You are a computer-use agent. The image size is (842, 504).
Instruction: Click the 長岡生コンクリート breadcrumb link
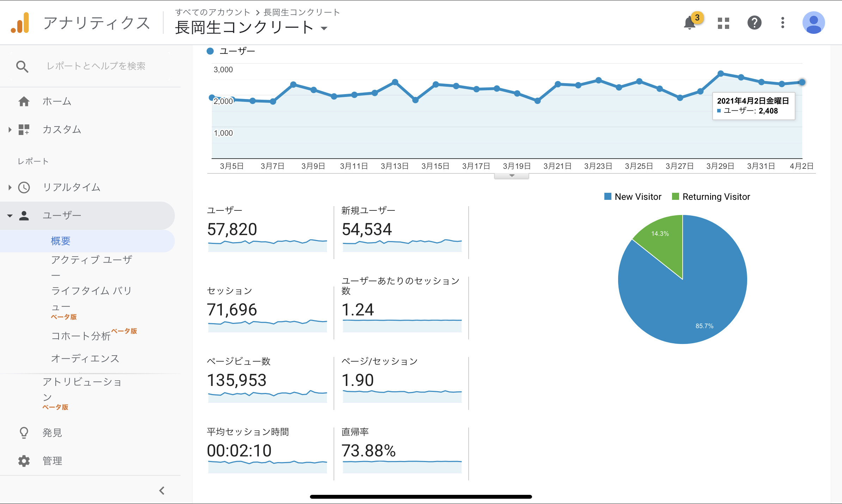[301, 12]
